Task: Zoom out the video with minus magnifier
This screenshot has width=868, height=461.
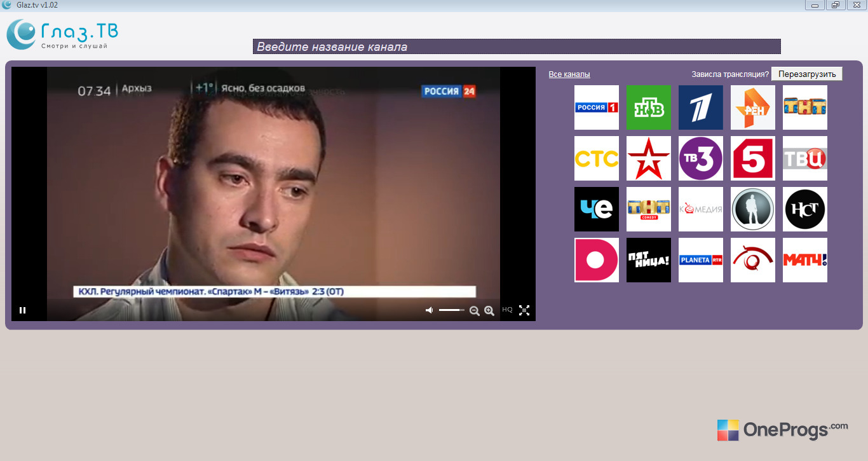Action: [x=474, y=310]
